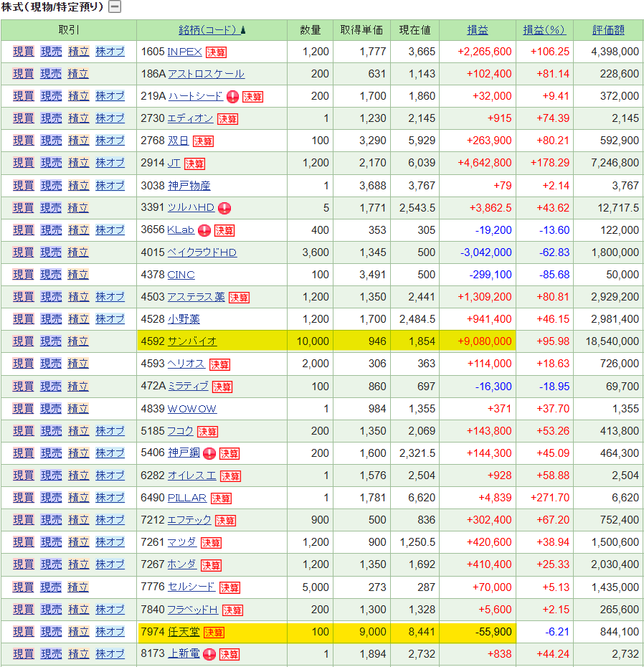Click the red alert icon beside 上新電

tap(209, 654)
